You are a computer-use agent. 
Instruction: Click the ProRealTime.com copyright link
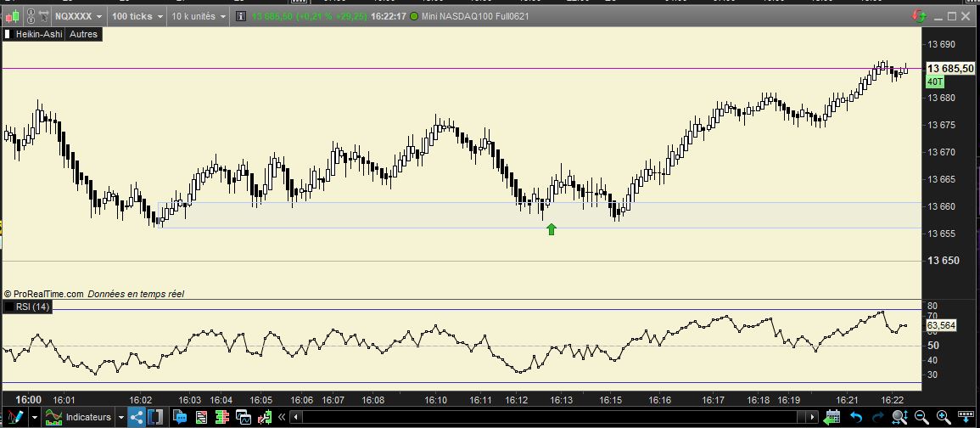point(43,294)
